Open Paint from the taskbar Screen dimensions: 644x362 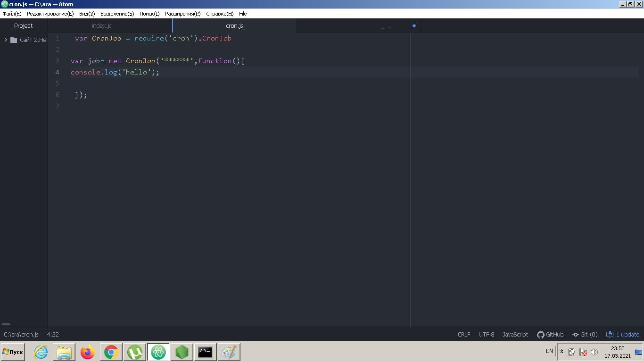pos(229,352)
